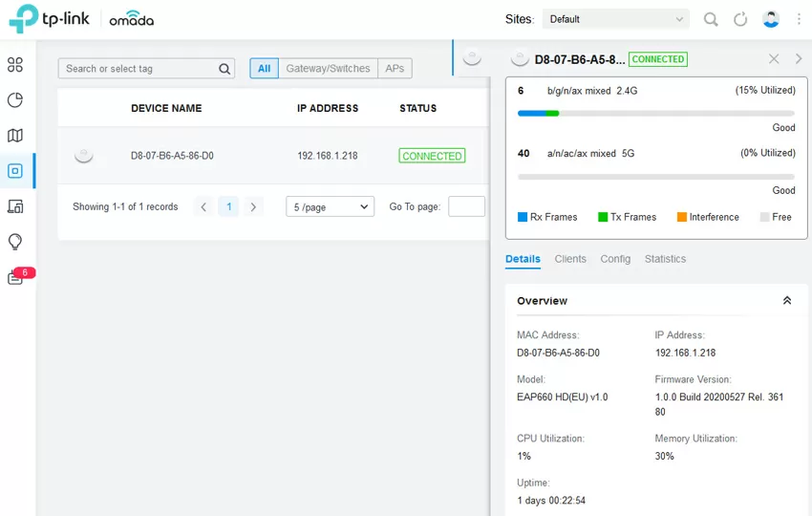Open the Logs icon with badge 6
The image size is (812, 516).
click(x=16, y=277)
